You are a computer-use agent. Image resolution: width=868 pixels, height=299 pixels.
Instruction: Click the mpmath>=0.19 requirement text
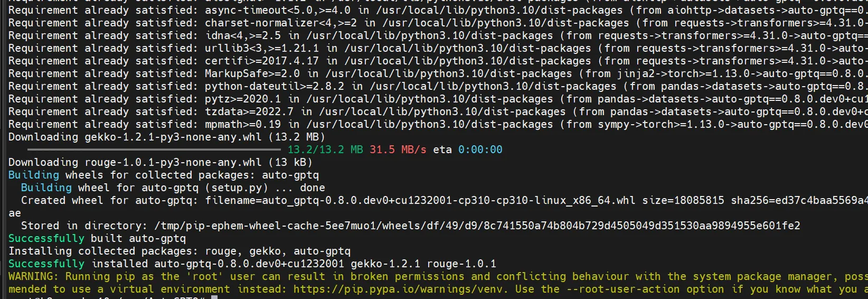(x=243, y=124)
